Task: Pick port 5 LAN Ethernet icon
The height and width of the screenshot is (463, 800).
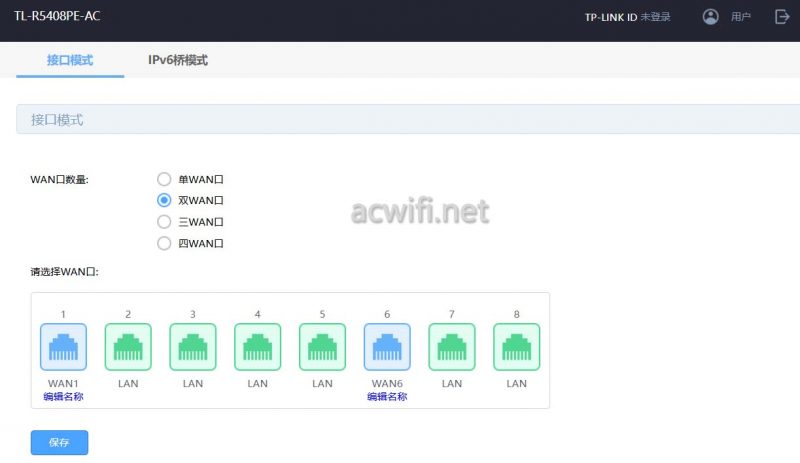Action: click(322, 347)
